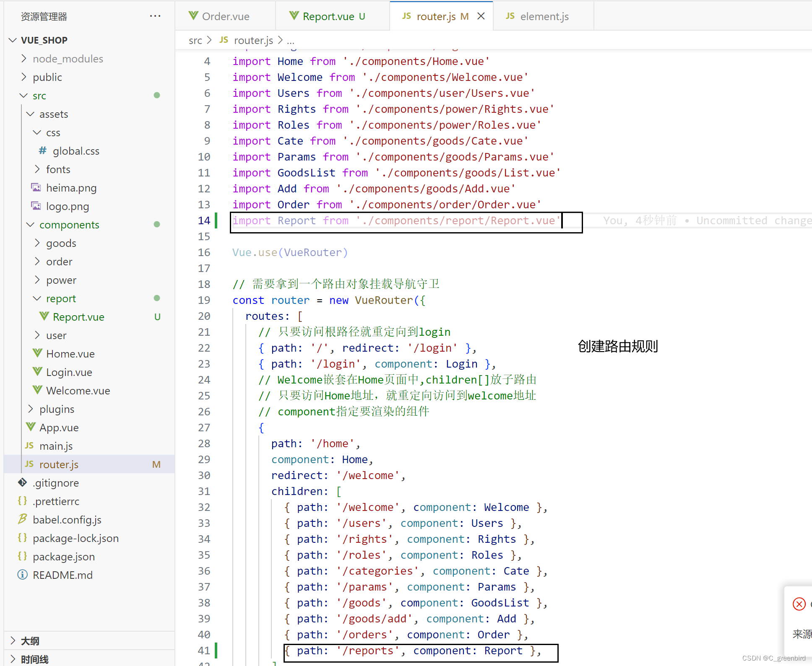Screen dimensions: 812x666
Task: Click the Vue icon on Report.vue tab
Action: [294, 16]
